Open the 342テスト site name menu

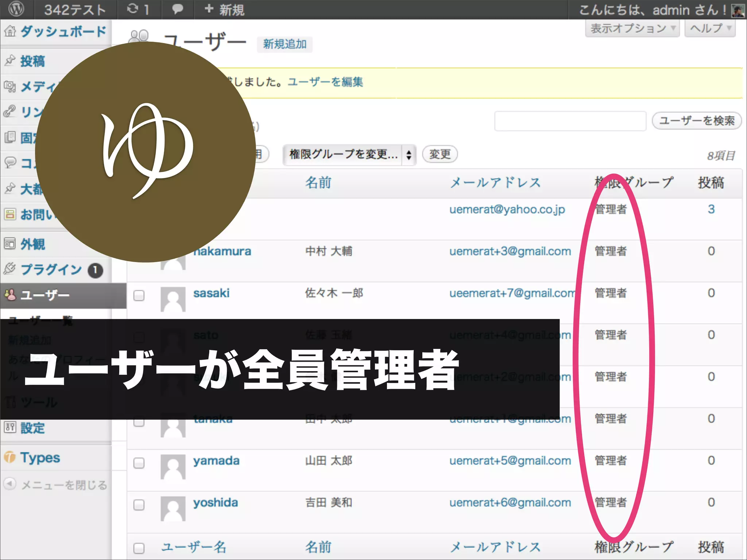coord(75,10)
